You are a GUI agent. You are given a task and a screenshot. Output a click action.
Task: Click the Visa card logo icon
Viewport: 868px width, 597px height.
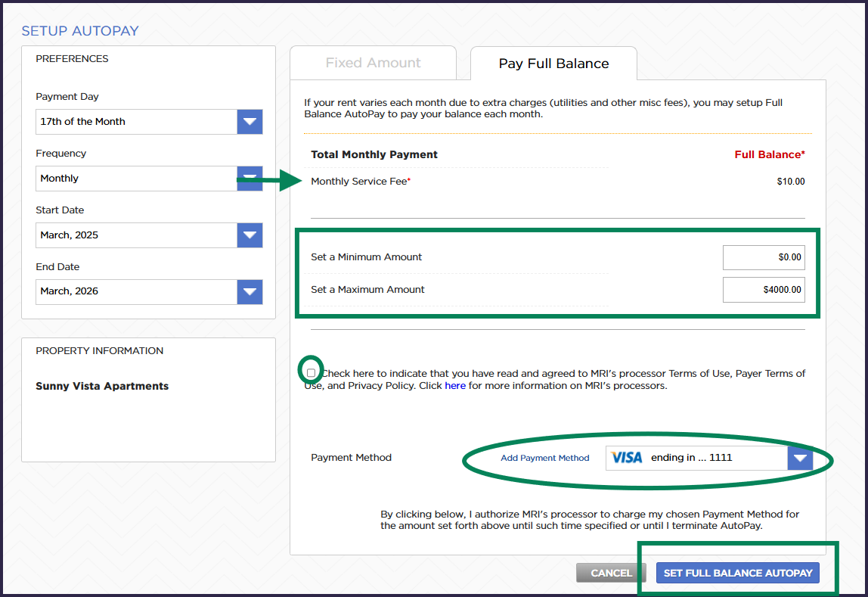[x=627, y=458]
